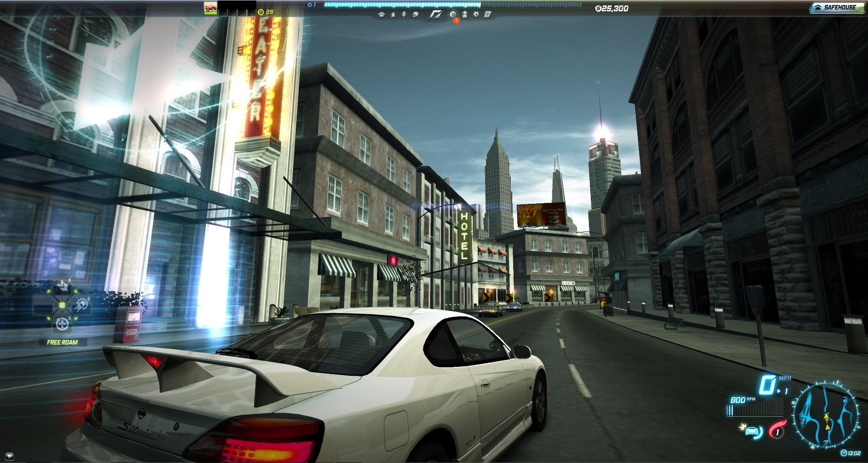Viewport: 868px width, 463px height.
Task: Click the FREE ROAM label
Action: (62, 342)
